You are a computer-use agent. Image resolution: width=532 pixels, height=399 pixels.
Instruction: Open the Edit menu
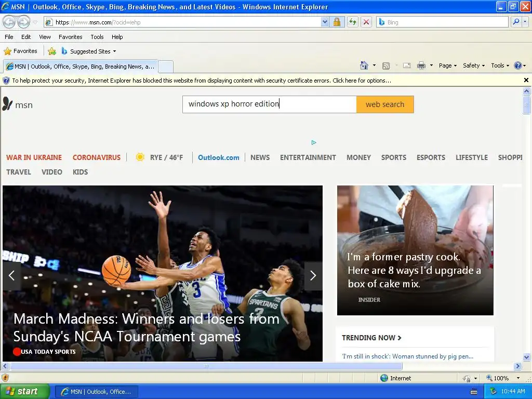point(26,37)
